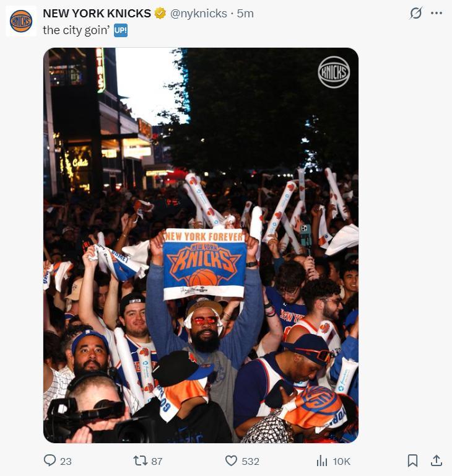Viewport: 452px width, 476px height.
Task: Open view analytics bar chart icon
Action: click(322, 461)
